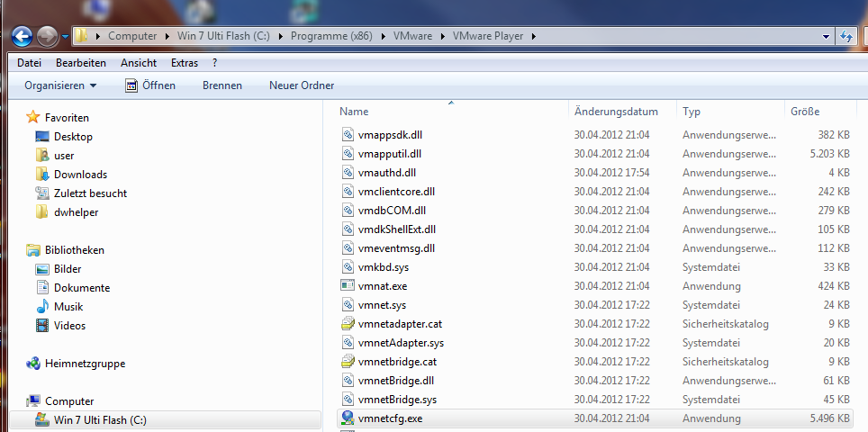Expand arrow after Programme (x86) breadcrumb
This screenshot has width=868, height=432.
(383, 37)
